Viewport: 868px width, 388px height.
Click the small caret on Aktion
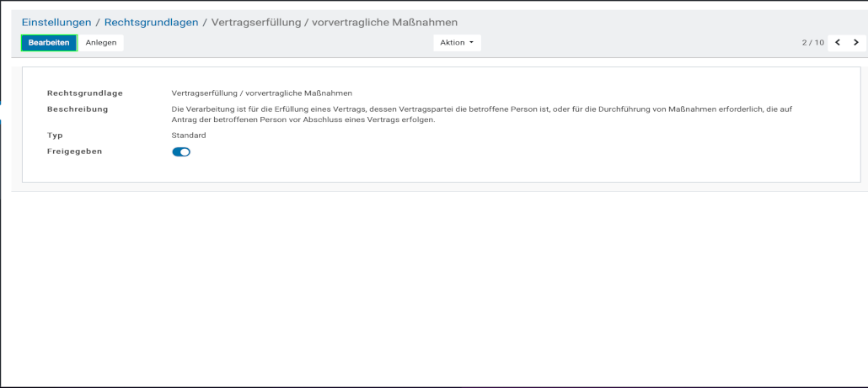[471, 42]
